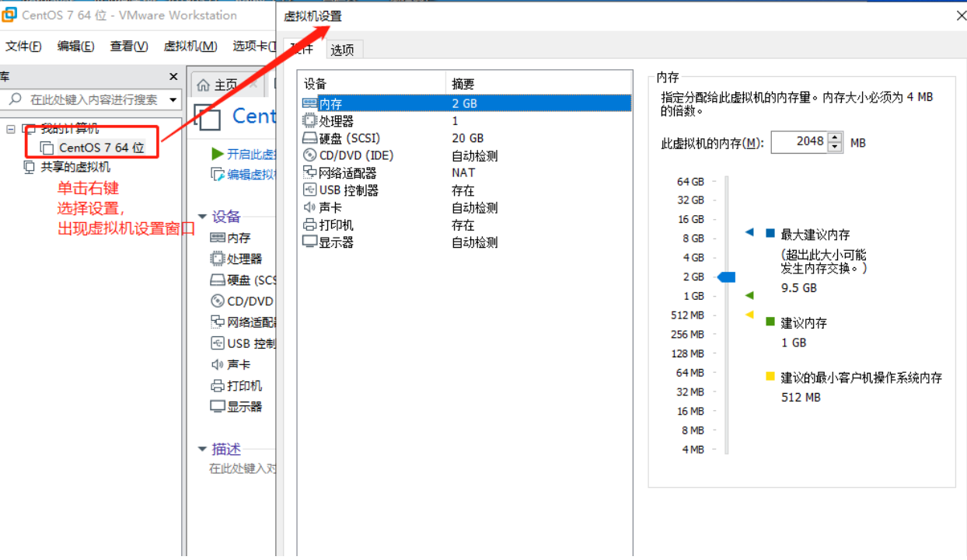Click the blue max recommended memory marker

[749, 232]
